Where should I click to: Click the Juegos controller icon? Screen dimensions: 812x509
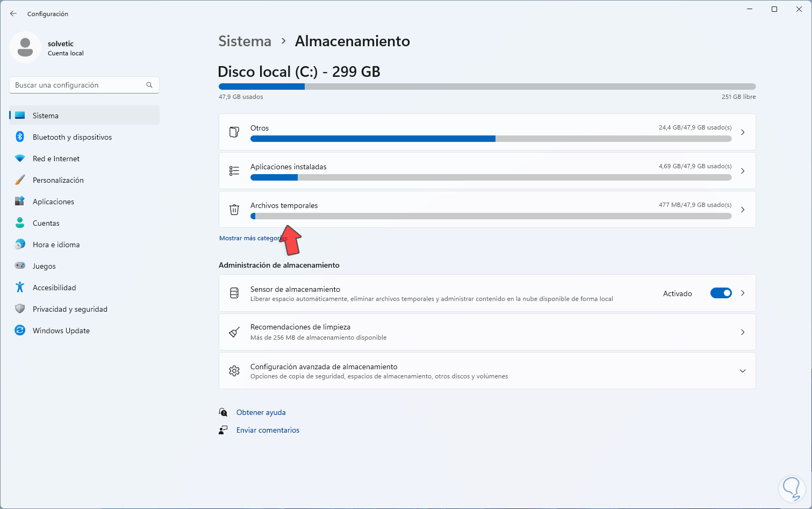click(20, 266)
